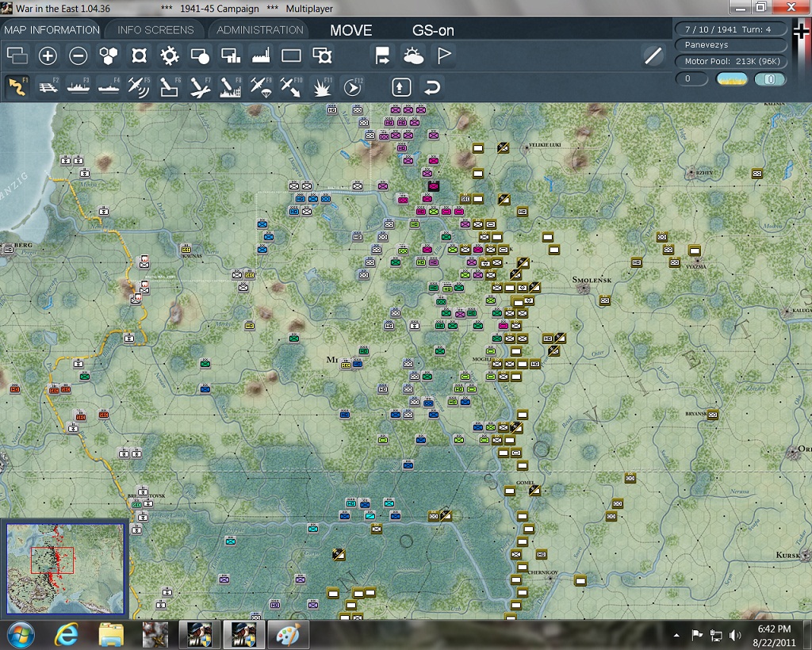Image resolution: width=812 pixels, height=650 pixels.
Task: Select Bomb city F8 icon
Action: pos(231,86)
